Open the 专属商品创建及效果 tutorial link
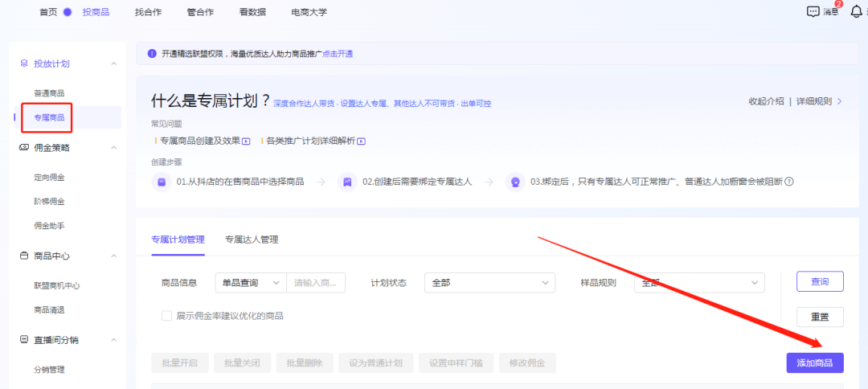Viewport: 868px width, 389px height. point(200,141)
